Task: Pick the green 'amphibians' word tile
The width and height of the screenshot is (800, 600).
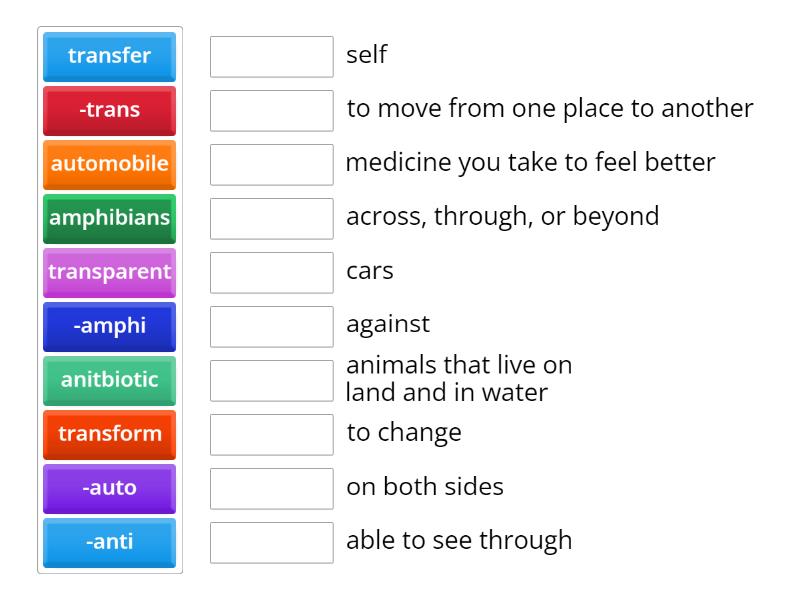Action: [109, 219]
